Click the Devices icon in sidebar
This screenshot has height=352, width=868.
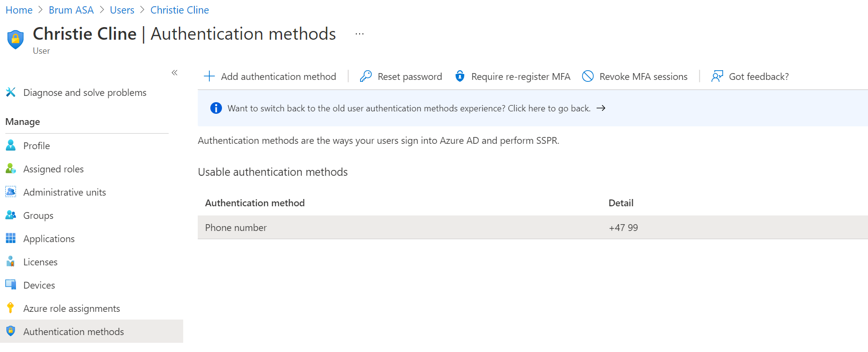(11, 285)
